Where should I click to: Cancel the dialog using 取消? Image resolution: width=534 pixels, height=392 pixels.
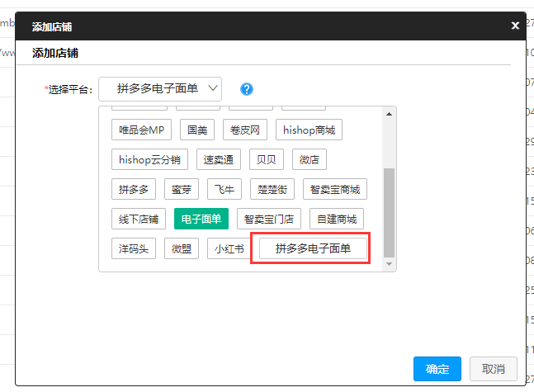click(x=493, y=369)
